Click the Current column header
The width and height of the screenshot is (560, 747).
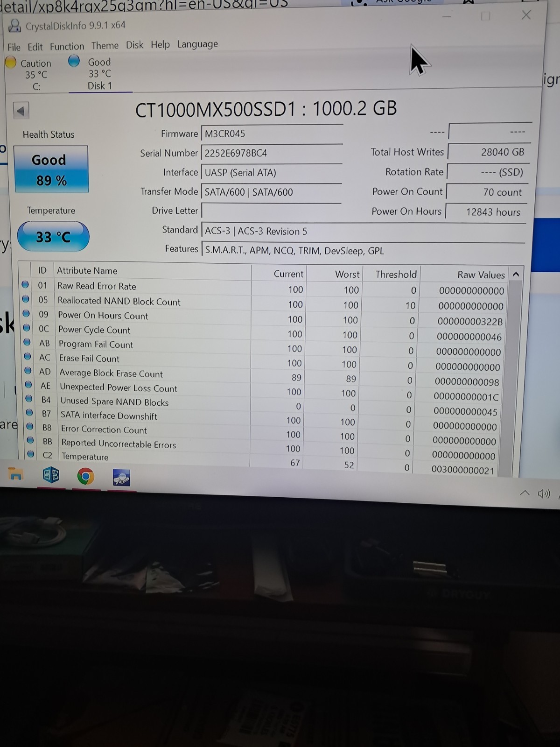pos(278,274)
